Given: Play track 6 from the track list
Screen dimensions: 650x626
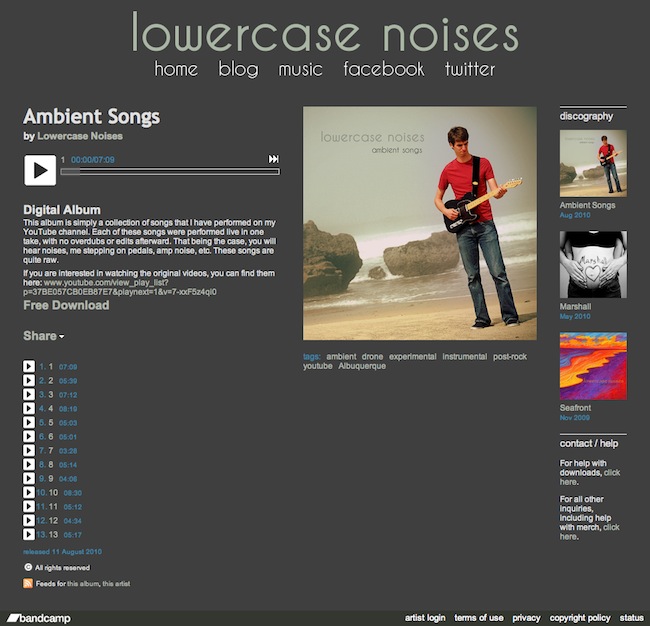Looking at the screenshot, I should click(x=29, y=437).
